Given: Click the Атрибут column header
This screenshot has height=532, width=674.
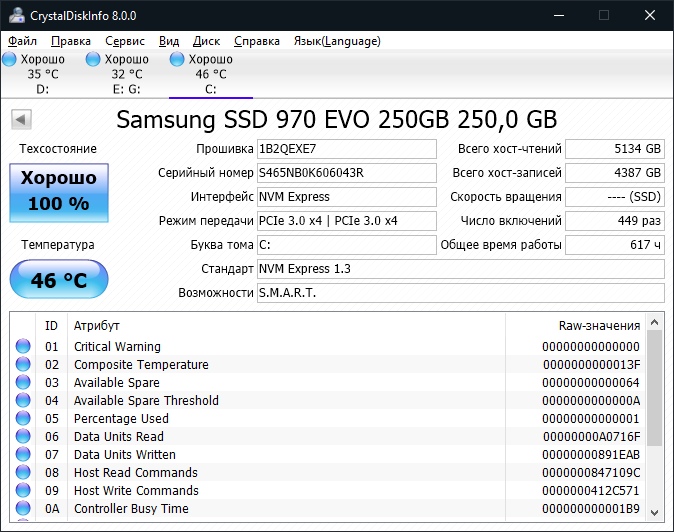Looking at the screenshot, I should click(286, 326).
